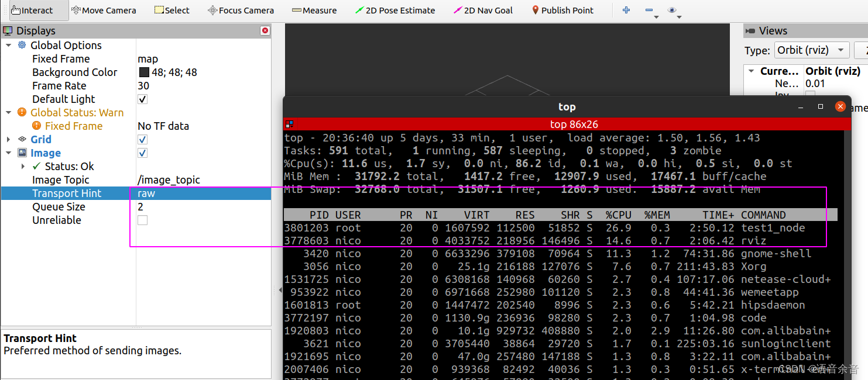Choose the Select tool

click(171, 11)
